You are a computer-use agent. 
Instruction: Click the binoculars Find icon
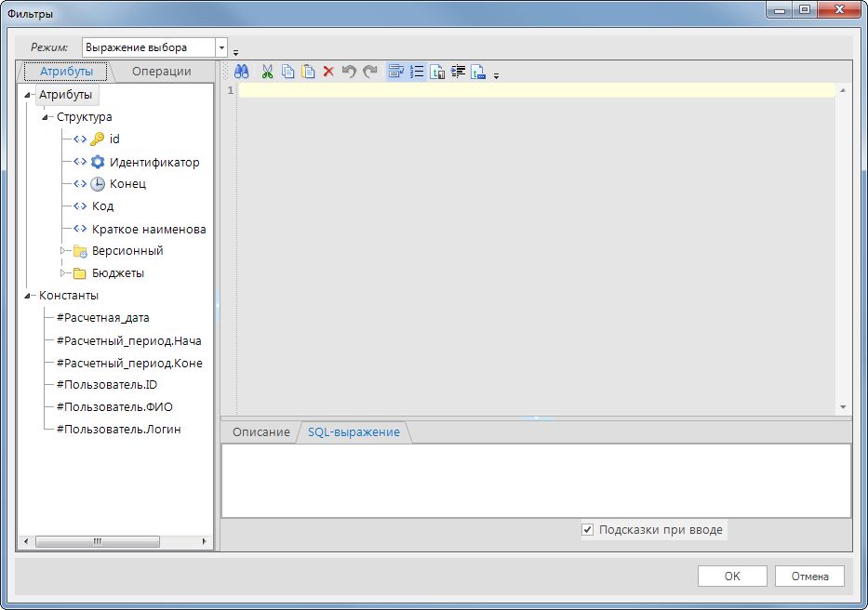pos(241,72)
